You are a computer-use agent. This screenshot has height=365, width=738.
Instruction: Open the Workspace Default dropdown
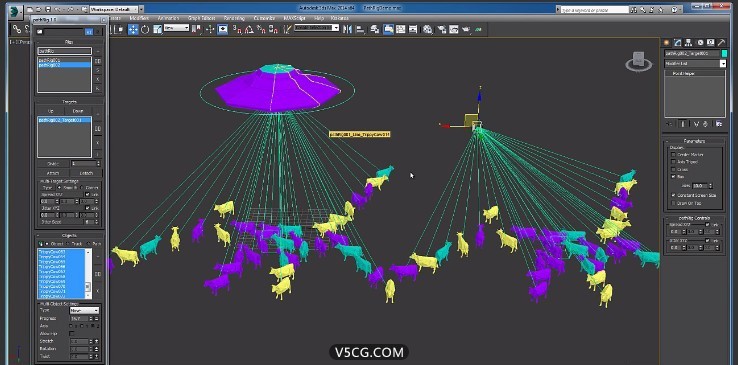click(115, 9)
